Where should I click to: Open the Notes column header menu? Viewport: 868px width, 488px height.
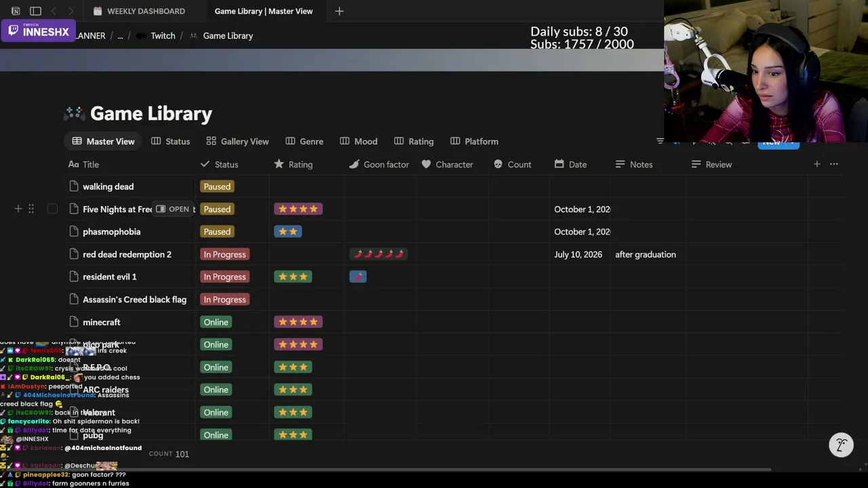[x=633, y=165]
